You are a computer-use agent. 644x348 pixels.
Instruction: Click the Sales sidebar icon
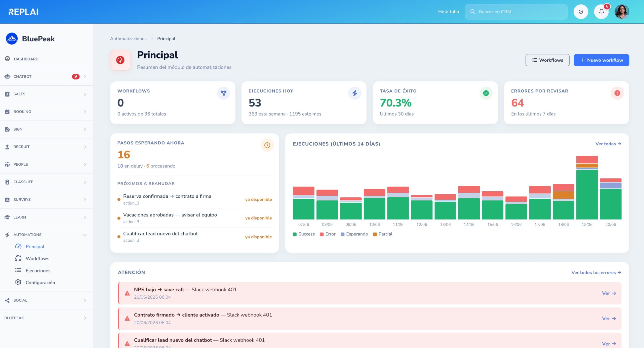click(x=7, y=94)
